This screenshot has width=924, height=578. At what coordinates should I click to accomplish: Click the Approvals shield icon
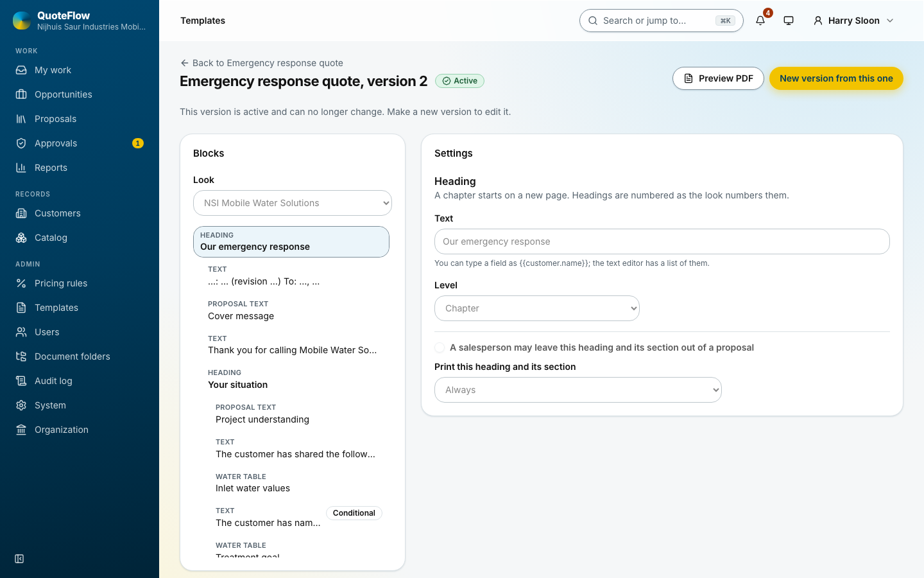tap(21, 143)
